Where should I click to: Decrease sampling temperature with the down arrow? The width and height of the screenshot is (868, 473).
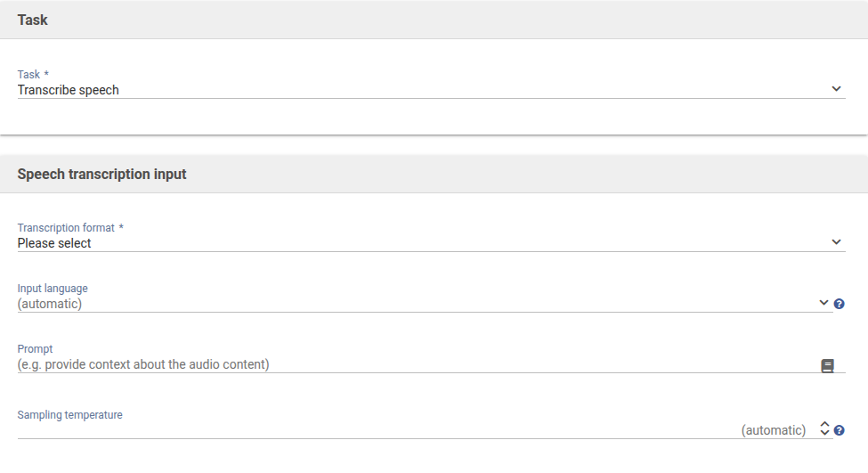pyautogui.click(x=824, y=434)
